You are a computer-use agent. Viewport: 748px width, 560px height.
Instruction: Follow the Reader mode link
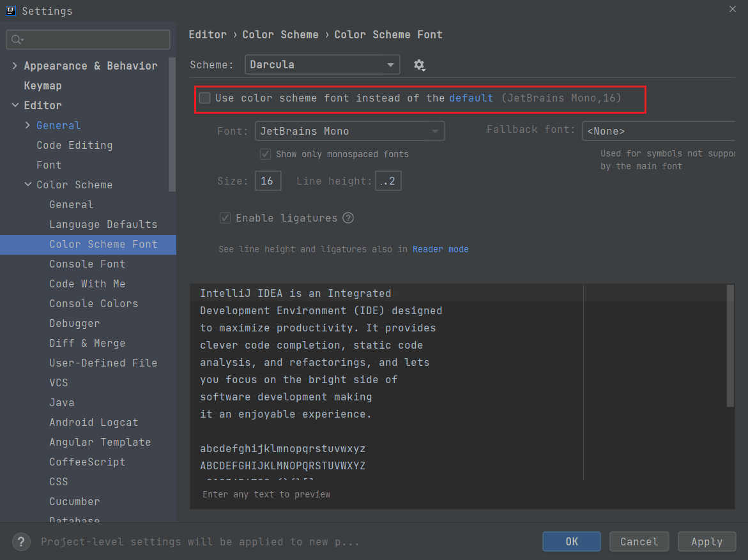pyautogui.click(x=440, y=249)
